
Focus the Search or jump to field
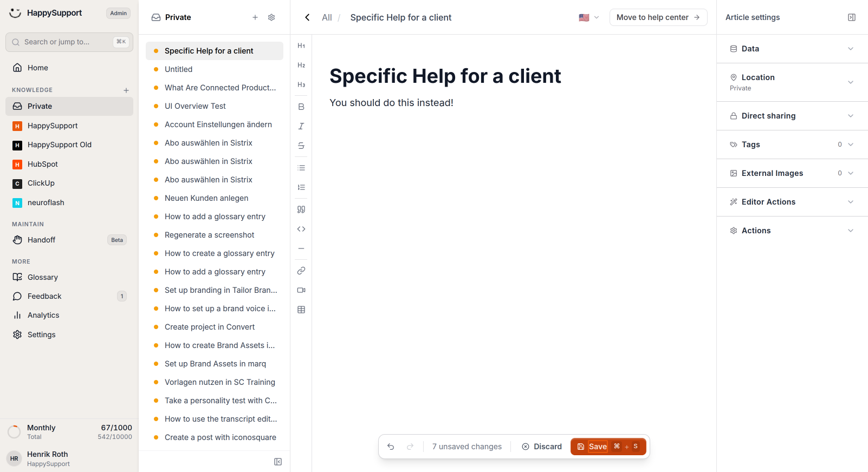coord(69,42)
